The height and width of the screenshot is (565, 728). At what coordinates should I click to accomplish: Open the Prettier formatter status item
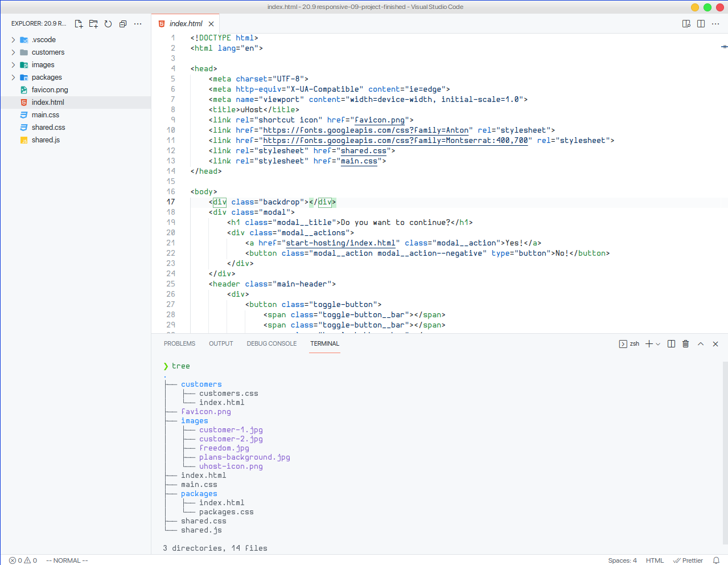click(688, 560)
